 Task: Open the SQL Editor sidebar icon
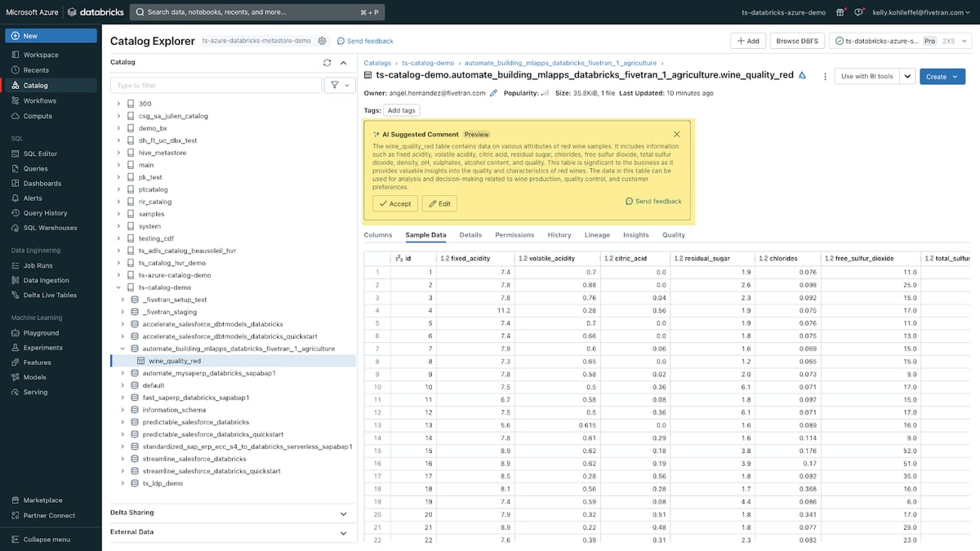(16, 153)
